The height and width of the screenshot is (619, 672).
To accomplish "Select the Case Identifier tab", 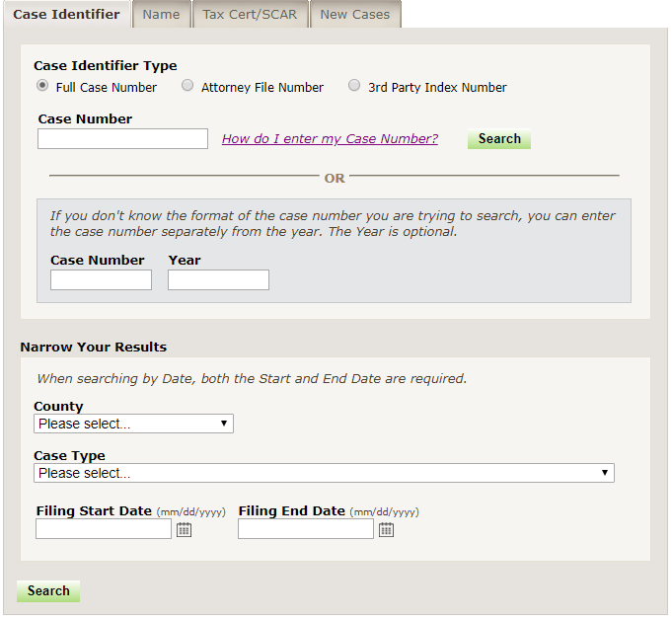I will (x=66, y=15).
